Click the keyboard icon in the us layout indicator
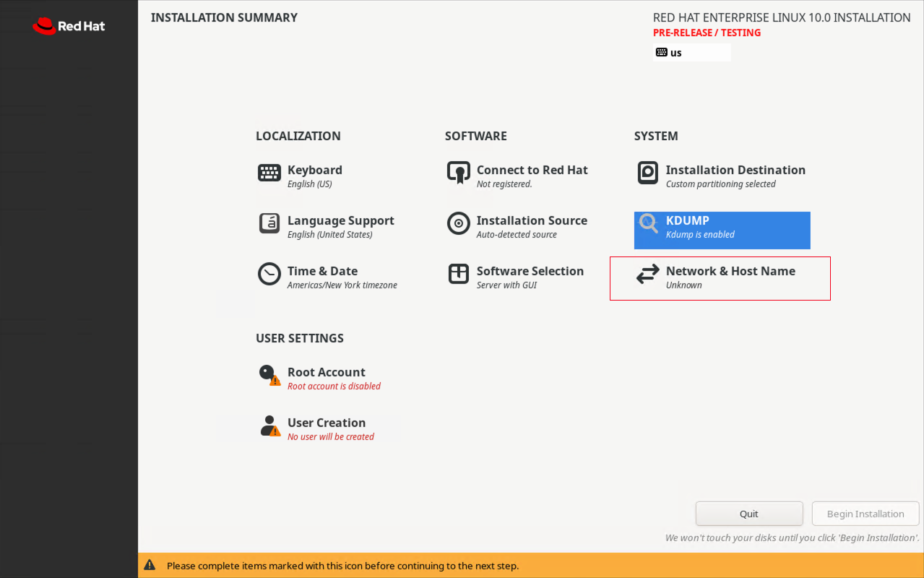 [x=662, y=52]
